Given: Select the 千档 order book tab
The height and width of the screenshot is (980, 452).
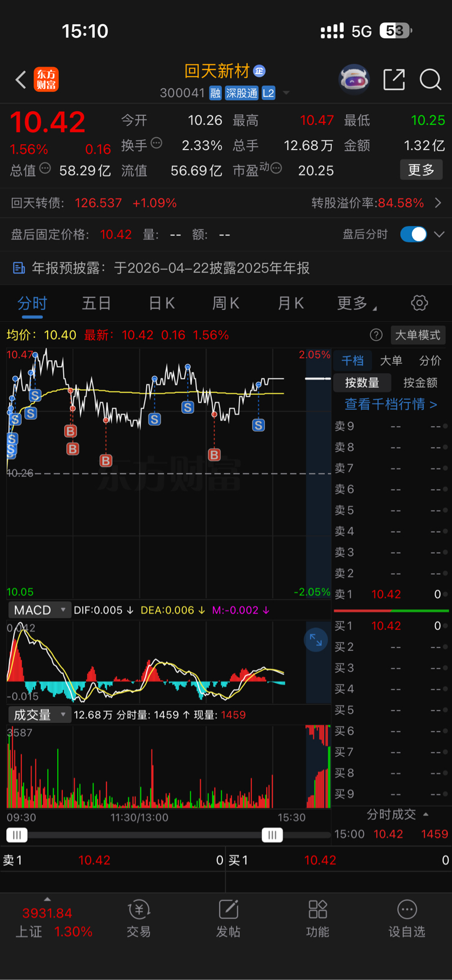Looking at the screenshot, I should coord(353,361).
